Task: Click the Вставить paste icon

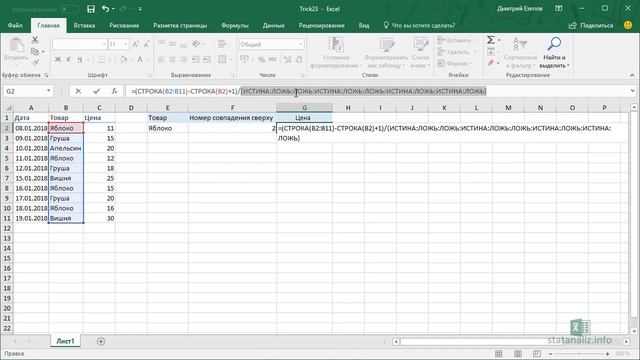Action: click(16, 45)
